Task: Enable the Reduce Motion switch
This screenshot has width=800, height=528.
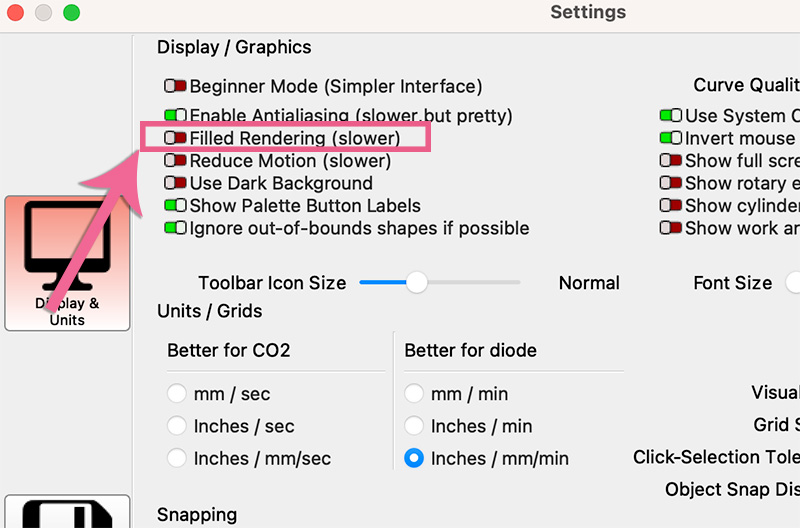Action: [176, 160]
